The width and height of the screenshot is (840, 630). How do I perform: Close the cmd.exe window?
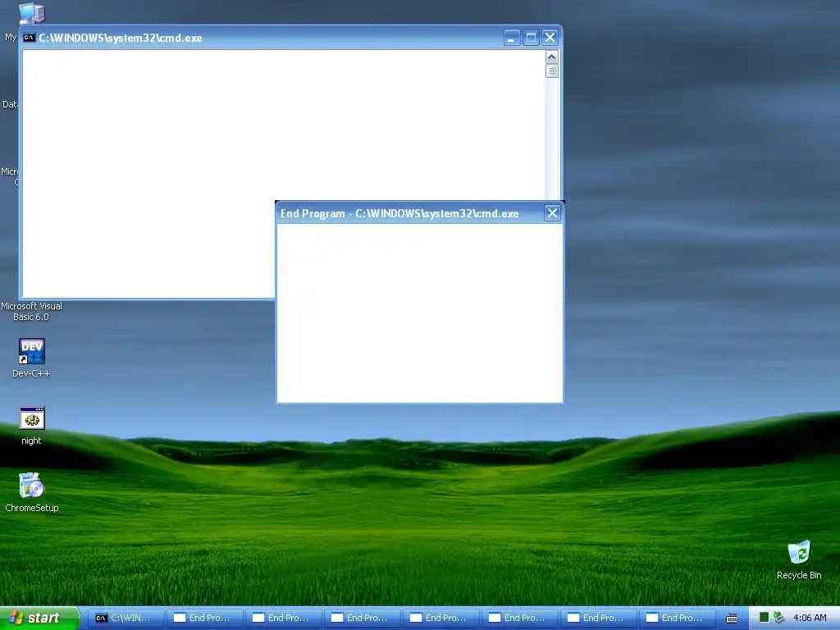pyautogui.click(x=550, y=38)
